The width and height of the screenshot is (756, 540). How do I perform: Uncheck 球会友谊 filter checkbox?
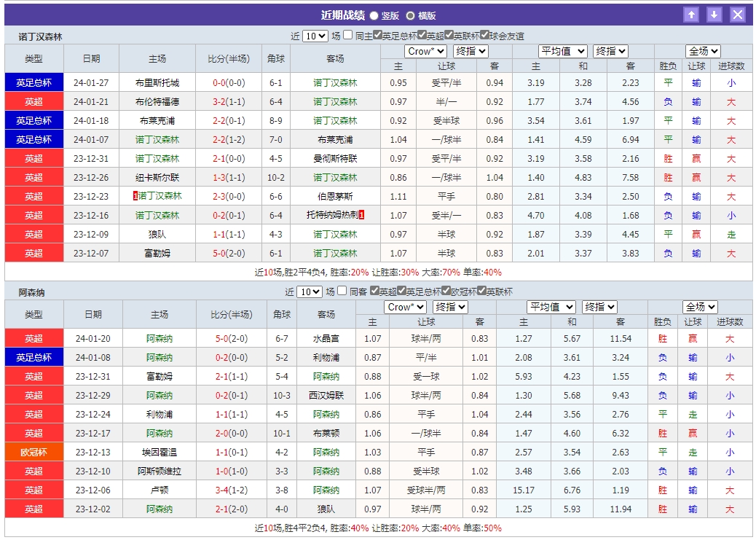pos(484,35)
